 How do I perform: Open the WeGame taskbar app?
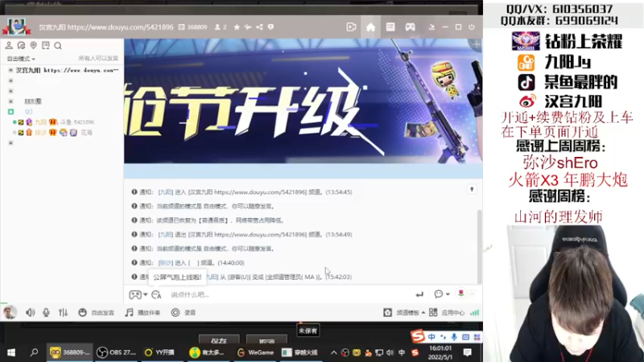pyautogui.click(x=255, y=352)
